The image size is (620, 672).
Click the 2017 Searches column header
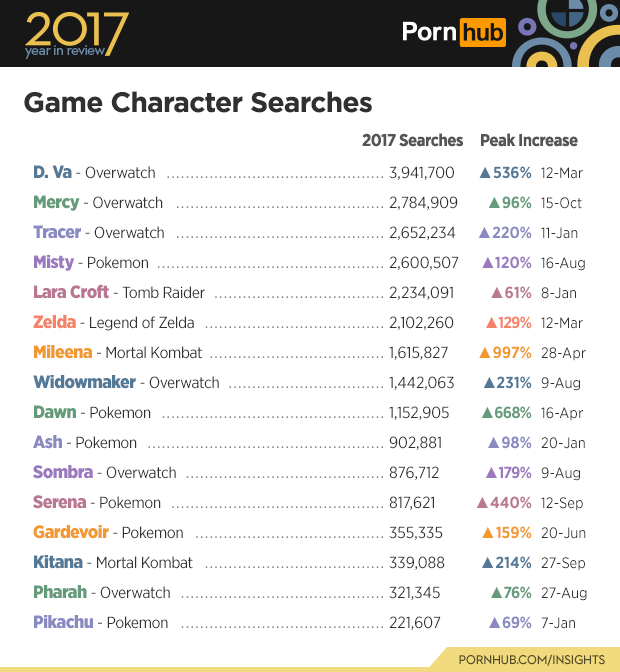pyautogui.click(x=412, y=141)
